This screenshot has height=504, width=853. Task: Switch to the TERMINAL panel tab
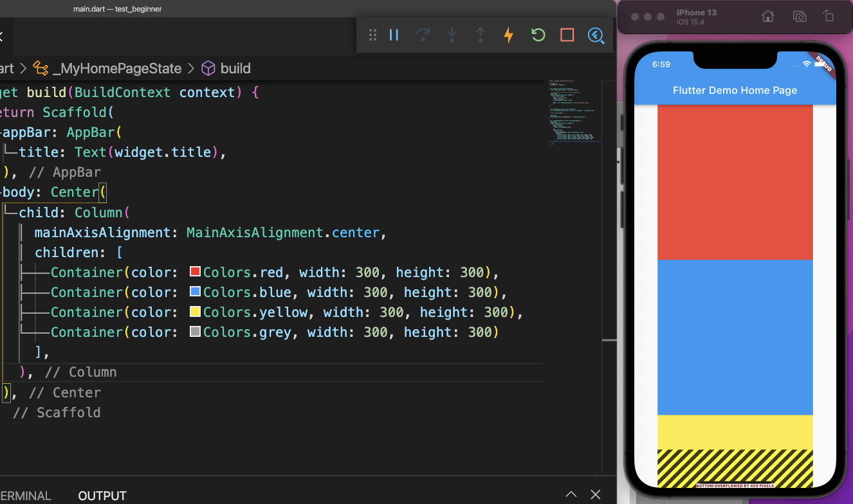(x=26, y=496)
